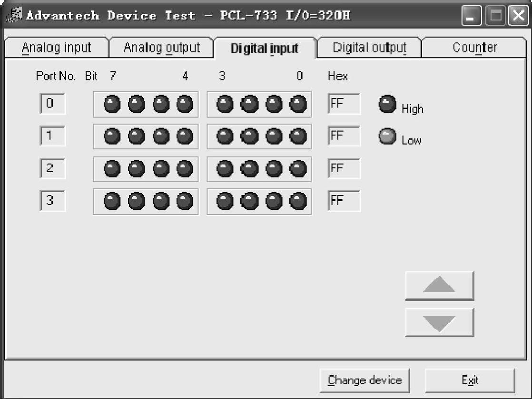
Task: Click port 1 bit 5 LED indicator
Action: click(x=161, y=136)
